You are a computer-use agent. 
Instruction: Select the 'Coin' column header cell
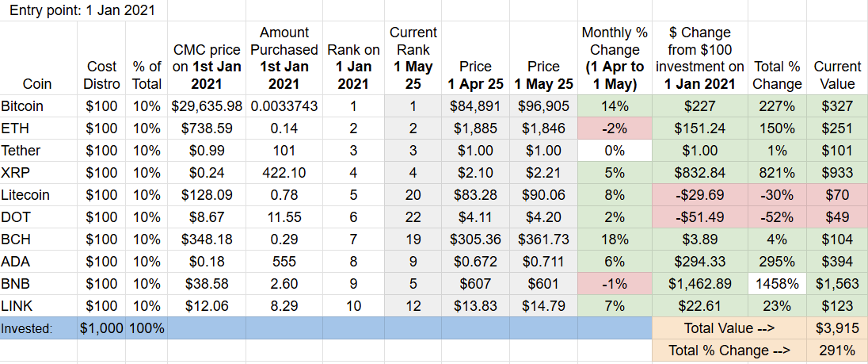(x=39, y=58)
